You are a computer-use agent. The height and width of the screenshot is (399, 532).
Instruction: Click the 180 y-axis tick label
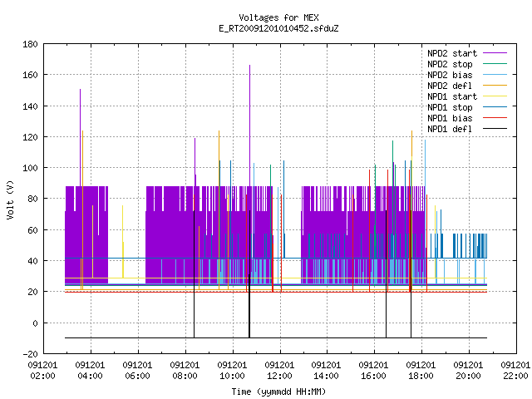click(30, 44)
